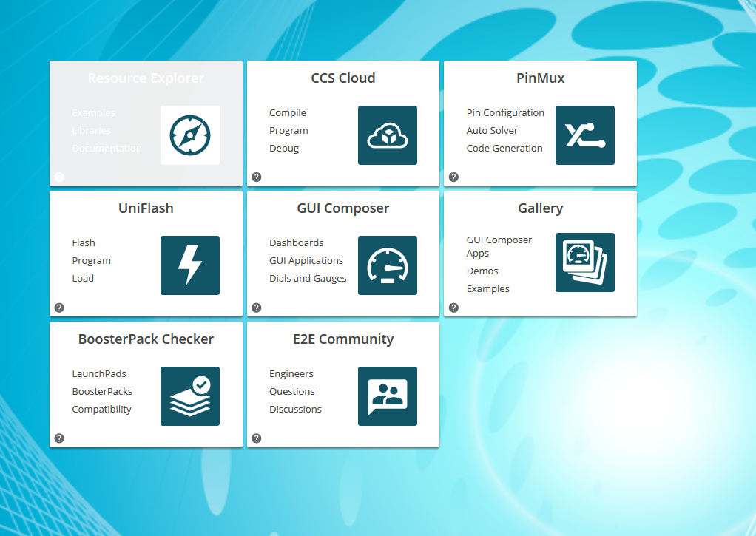756x536 pixels.
Task: Open the Resource Explorer compass icon
Action: 190,135
